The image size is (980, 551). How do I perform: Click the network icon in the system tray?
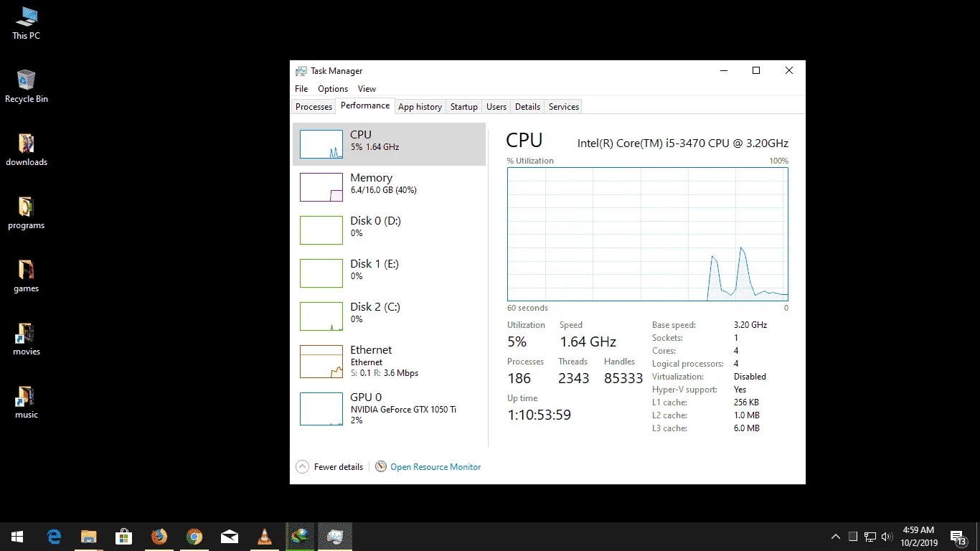[870, 537]
